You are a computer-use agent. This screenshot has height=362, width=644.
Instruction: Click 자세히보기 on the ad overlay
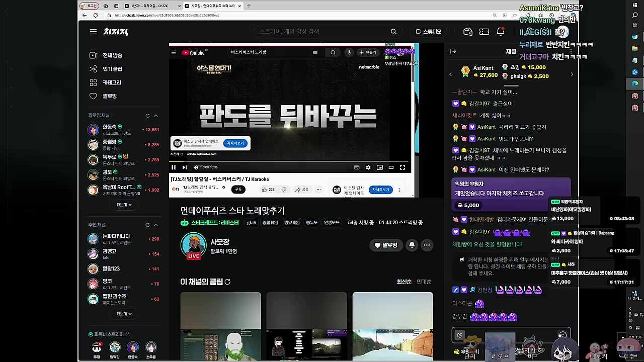[x=235, y=143]
